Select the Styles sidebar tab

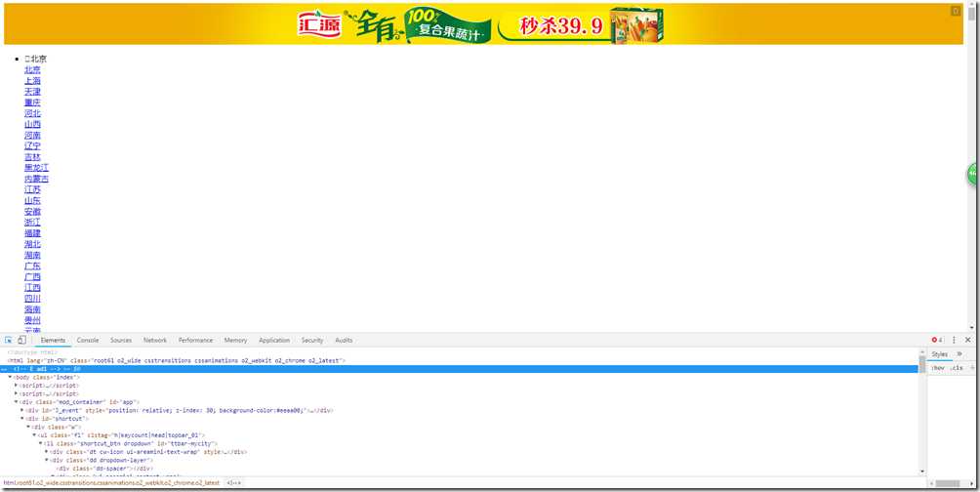940,354
